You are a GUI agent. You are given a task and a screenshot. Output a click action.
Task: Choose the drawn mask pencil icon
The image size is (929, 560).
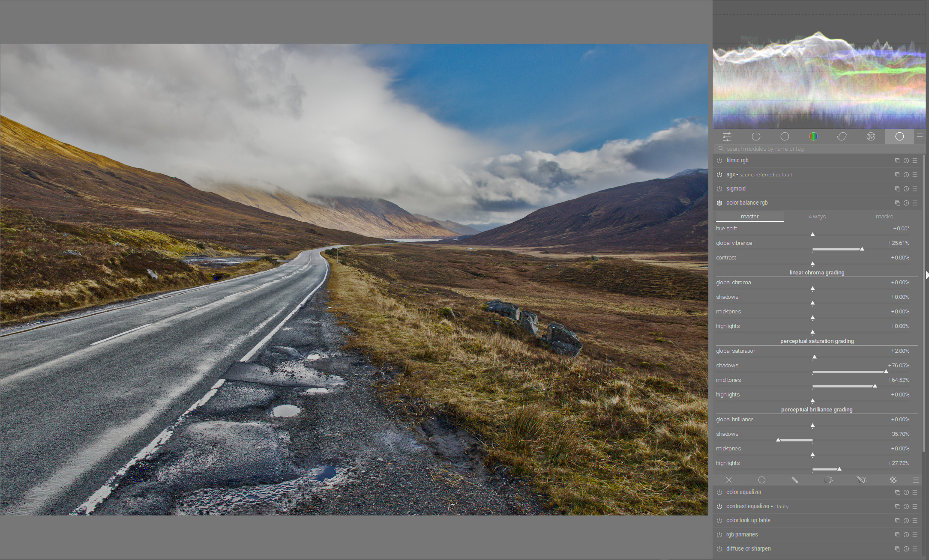pos(795,480)
